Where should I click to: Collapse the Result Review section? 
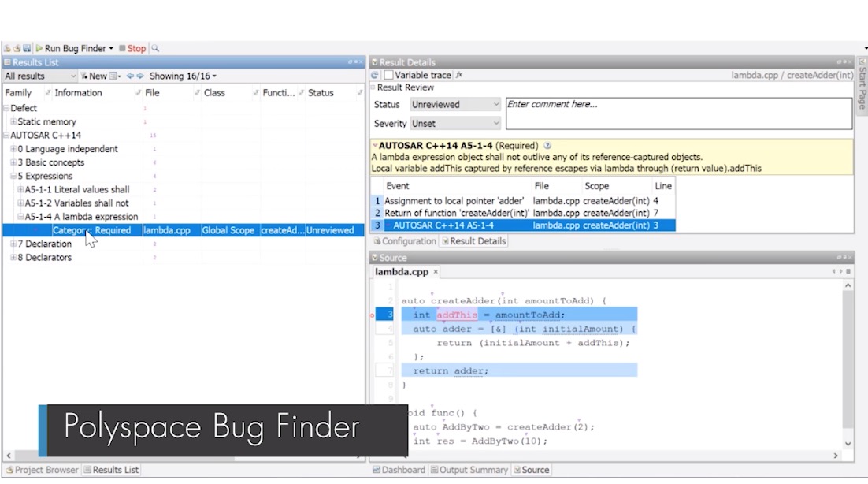pos(373,87)
